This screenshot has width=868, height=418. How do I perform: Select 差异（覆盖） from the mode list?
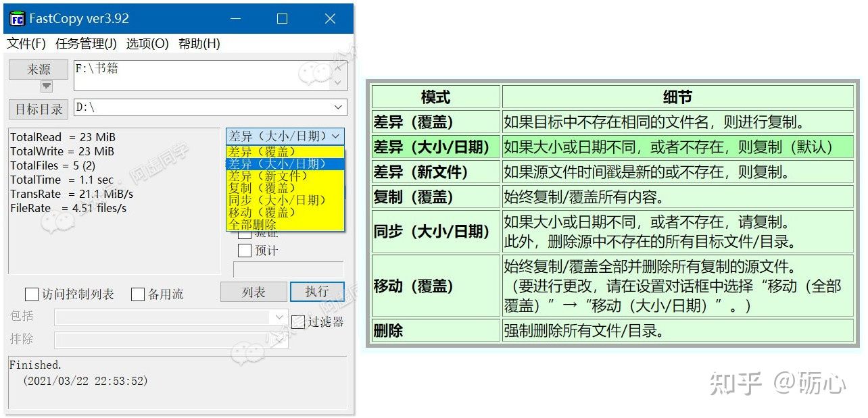262,151
